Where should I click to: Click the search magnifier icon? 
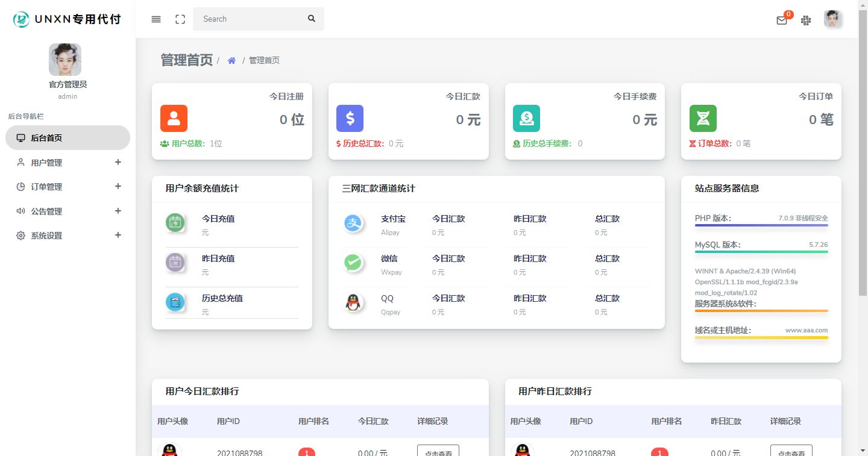[x=312, y=19]
